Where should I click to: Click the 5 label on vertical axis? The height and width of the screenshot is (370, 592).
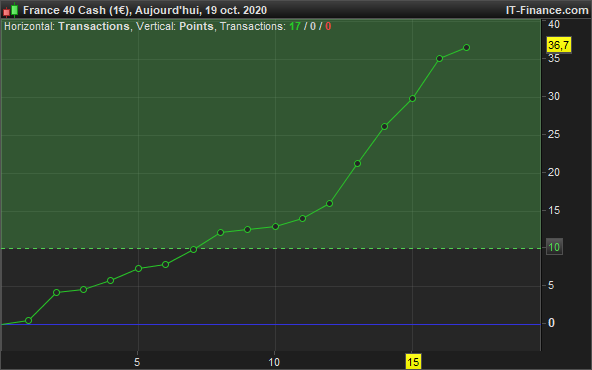pyautogui.click(x=551, y=285)
